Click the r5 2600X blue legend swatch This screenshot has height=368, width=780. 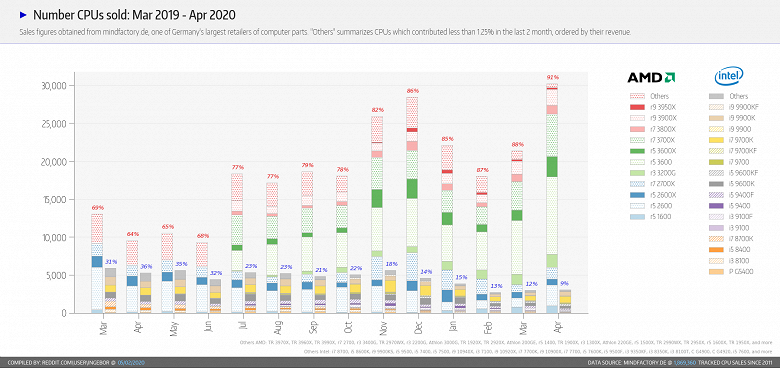coord(637,194)
